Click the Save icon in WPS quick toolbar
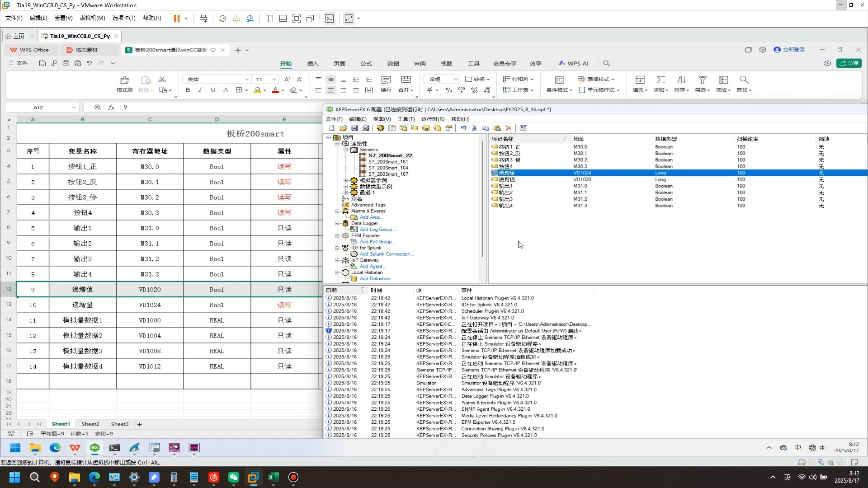The width and height of the screenshot is (868, 488). [42, 64]
